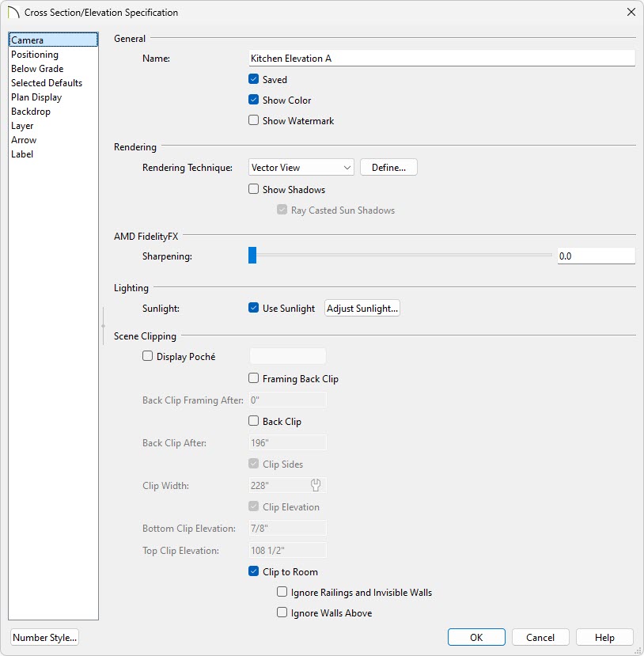Screen dimensions: 644x656
Task: Enable Show Watermark
Action: 253,120
